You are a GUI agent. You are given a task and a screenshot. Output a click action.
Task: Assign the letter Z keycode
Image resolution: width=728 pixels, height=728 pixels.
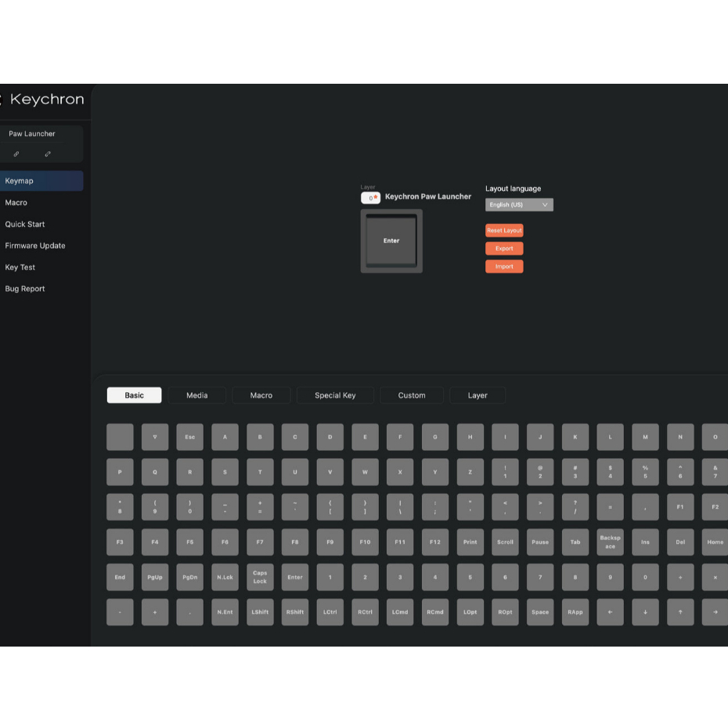(470, 472)
